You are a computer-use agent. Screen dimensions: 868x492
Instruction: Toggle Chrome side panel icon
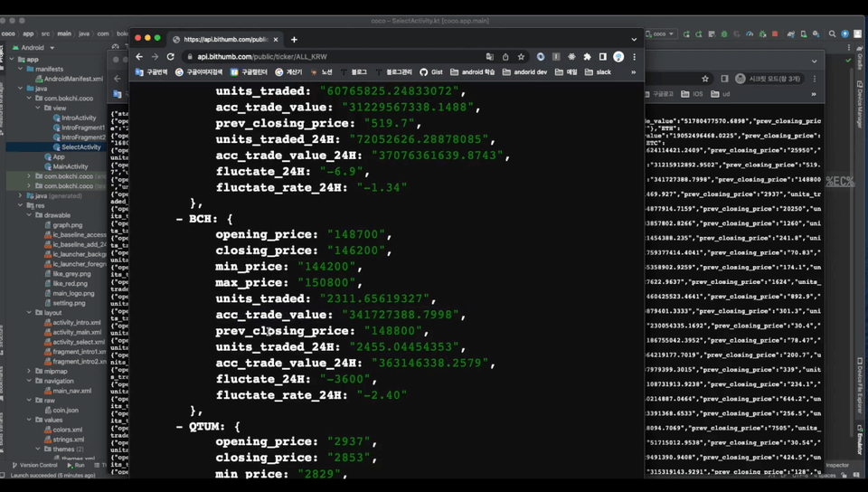click(x=603, y=56)
